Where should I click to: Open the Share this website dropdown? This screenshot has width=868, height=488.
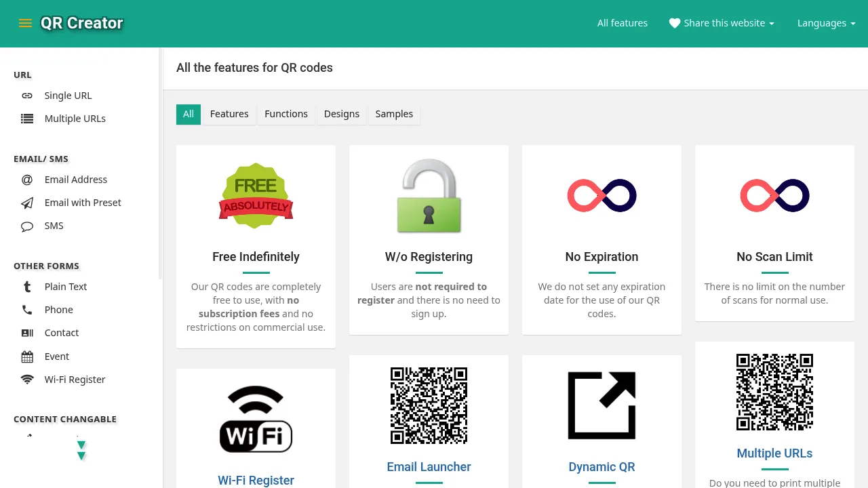tap(722, 22)
